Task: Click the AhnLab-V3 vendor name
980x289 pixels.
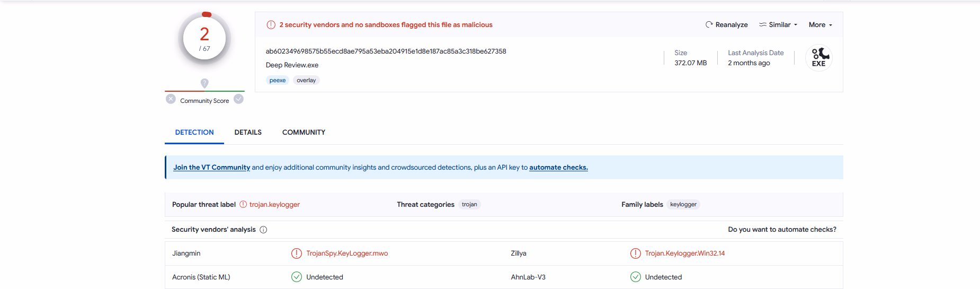Action: pyautogui.click(x=528, y=277)
